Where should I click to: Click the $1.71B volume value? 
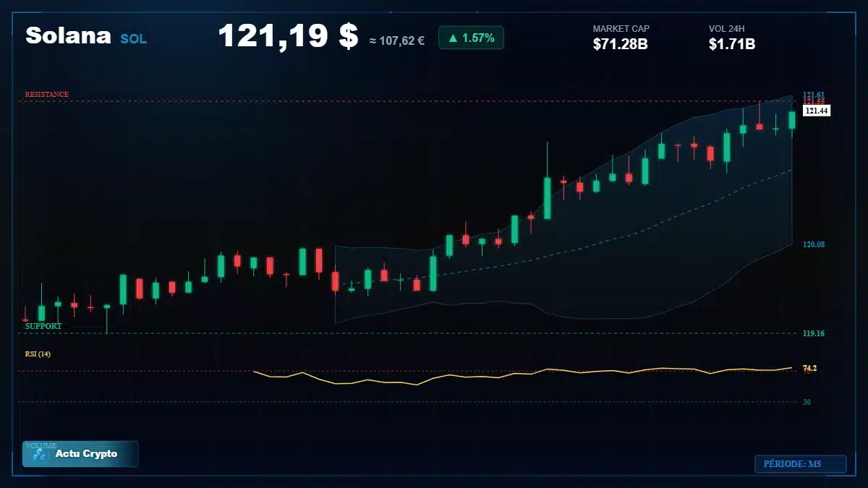732,44
